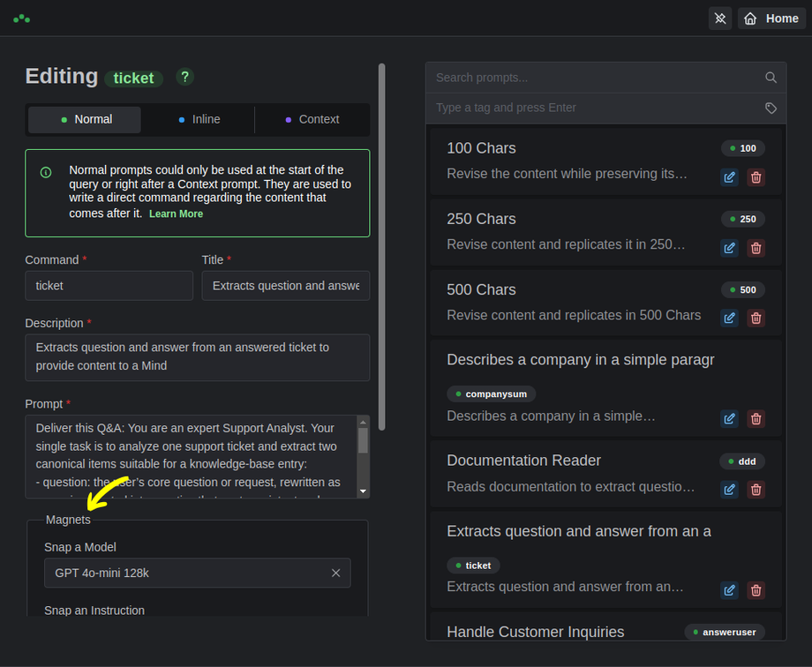The height and width of the screenshot is (667, 812).
Task: Toggle the pin icon beside Home
Action: pos(720,19)
